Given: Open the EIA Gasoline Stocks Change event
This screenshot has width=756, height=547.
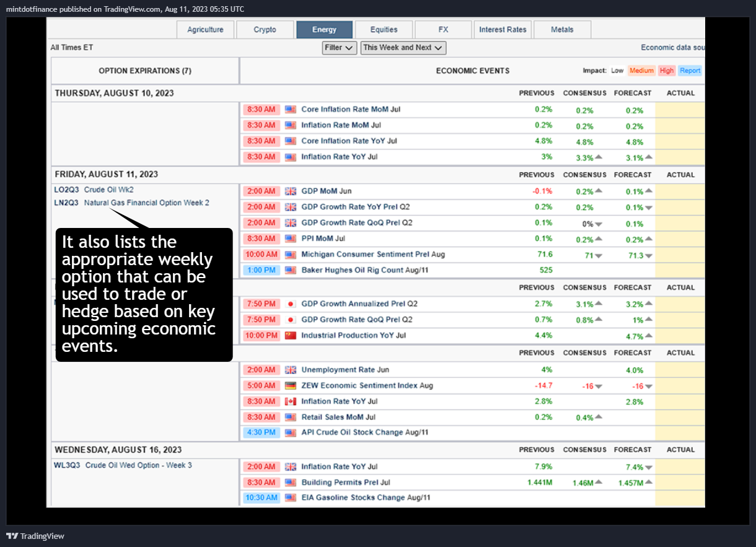Looking at the screenshot, I should [x=366, y=497].
